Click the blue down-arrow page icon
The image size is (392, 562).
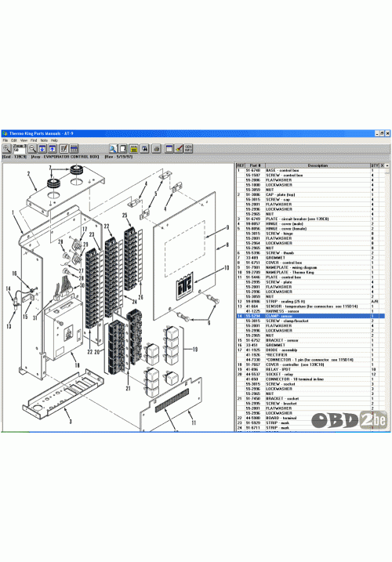[42, 148]
